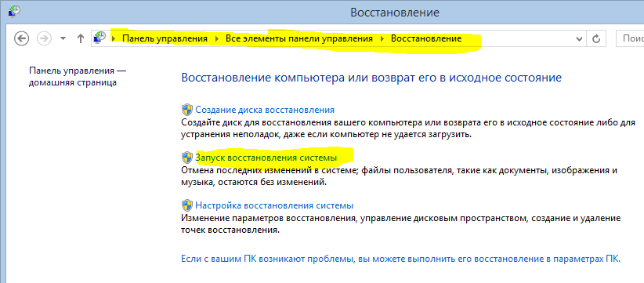Open Все элементы панели управления breadcrumb
The image size is (644, 283).
click(299, 38)
